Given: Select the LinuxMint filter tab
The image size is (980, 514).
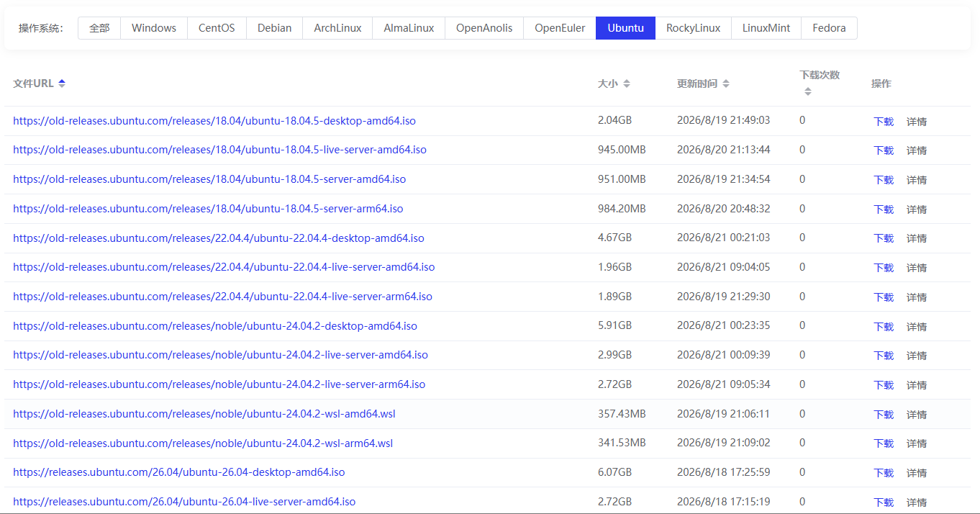Looking at the screenshot, I should click(x=766, y=28).
